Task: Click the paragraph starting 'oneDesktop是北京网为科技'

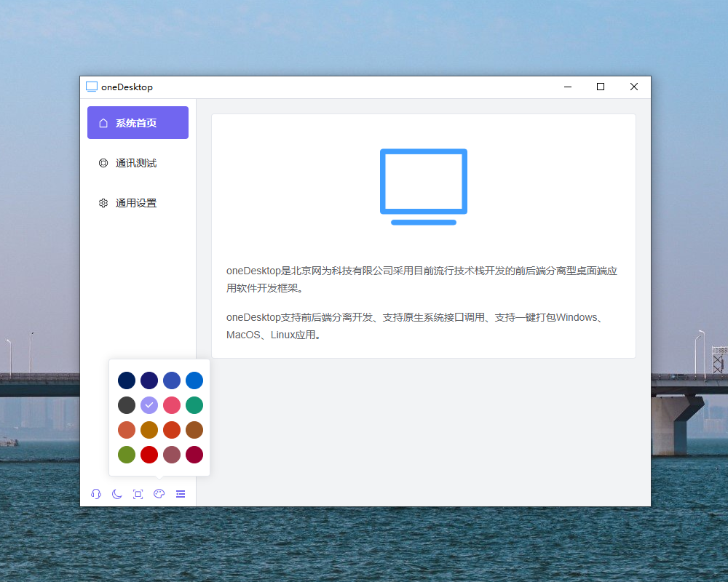Action: click(x=422, y=279)
